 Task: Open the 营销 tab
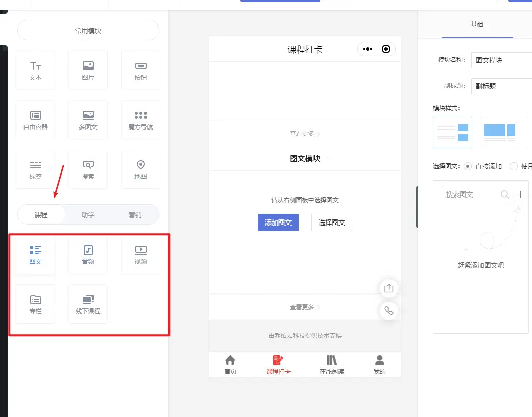(x=135, y=215)
